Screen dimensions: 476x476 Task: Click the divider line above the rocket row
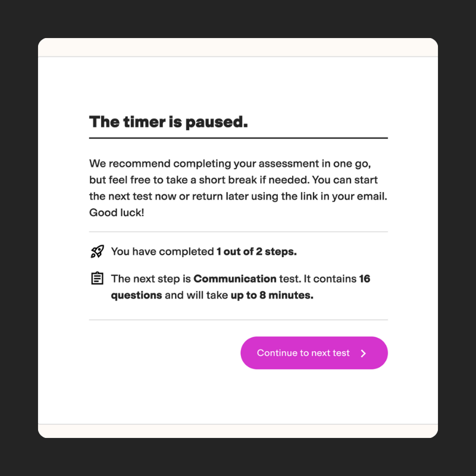(x=238, y=231)
